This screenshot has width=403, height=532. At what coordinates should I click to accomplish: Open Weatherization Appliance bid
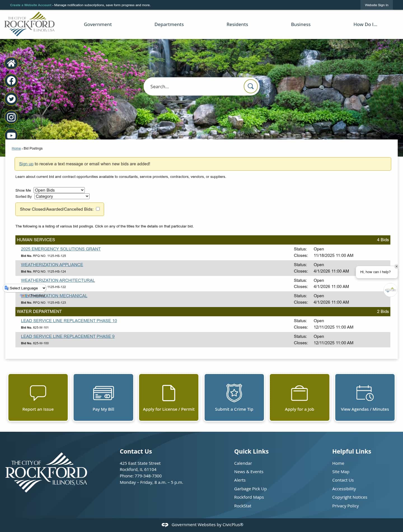(52, 264)
